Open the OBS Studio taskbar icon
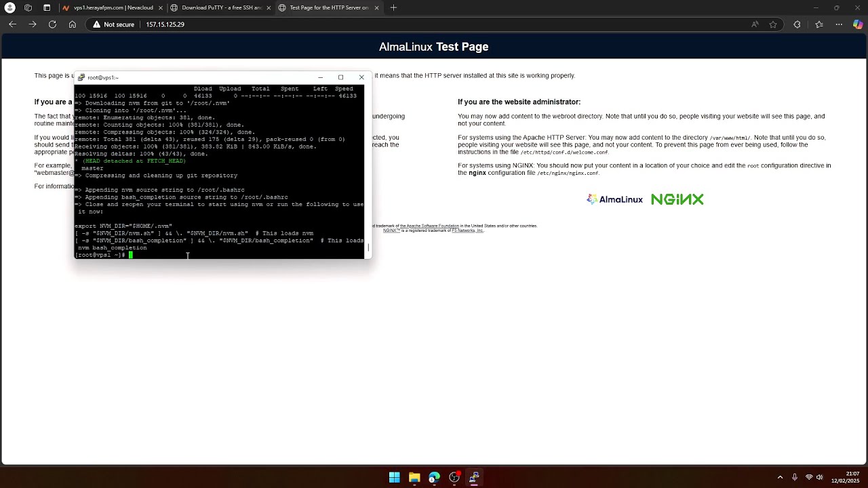 pos(454,477)
